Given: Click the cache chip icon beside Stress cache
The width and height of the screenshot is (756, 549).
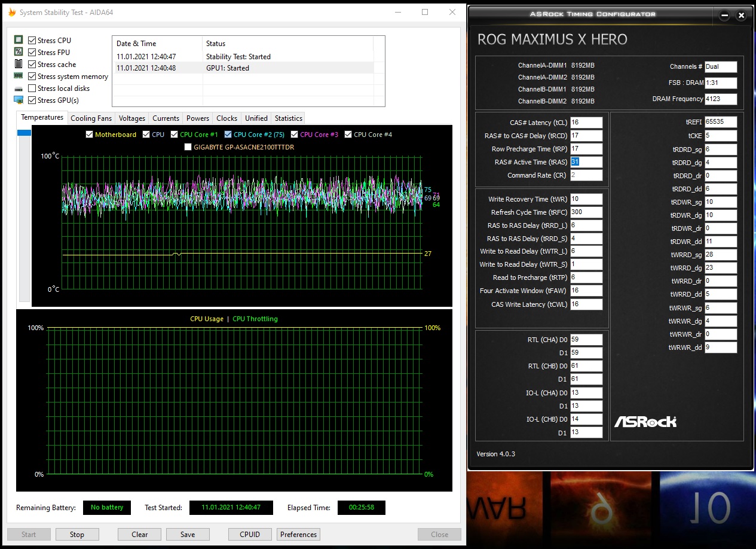Looking at the screenshot, I should [x=19, y=64].
